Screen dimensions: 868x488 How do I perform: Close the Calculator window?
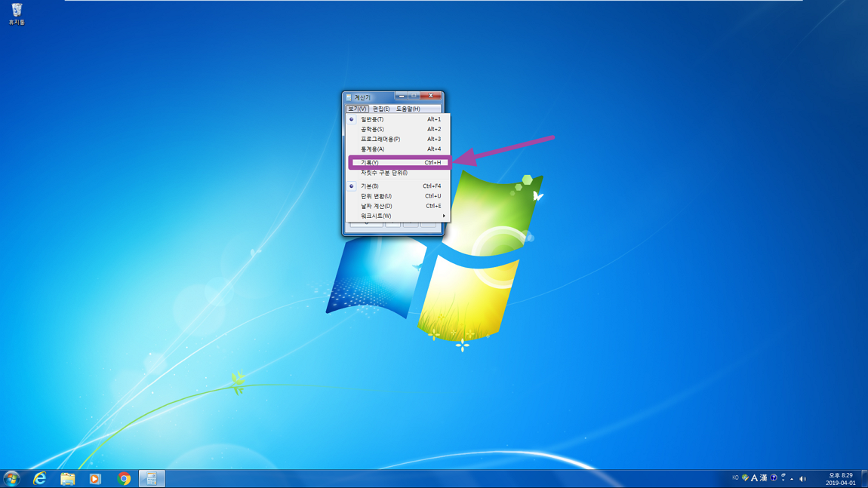pyautogui.click(x=431, y=96)
